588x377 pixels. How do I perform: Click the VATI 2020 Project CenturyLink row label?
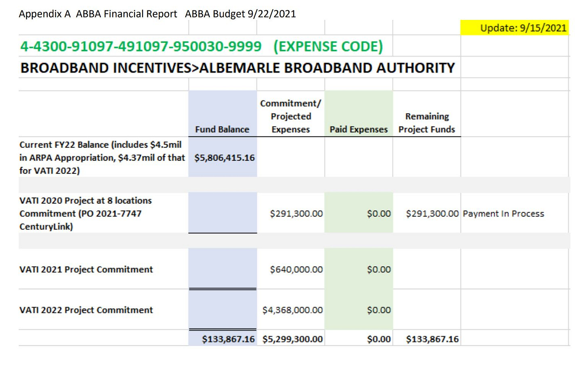tap(86, 213)
